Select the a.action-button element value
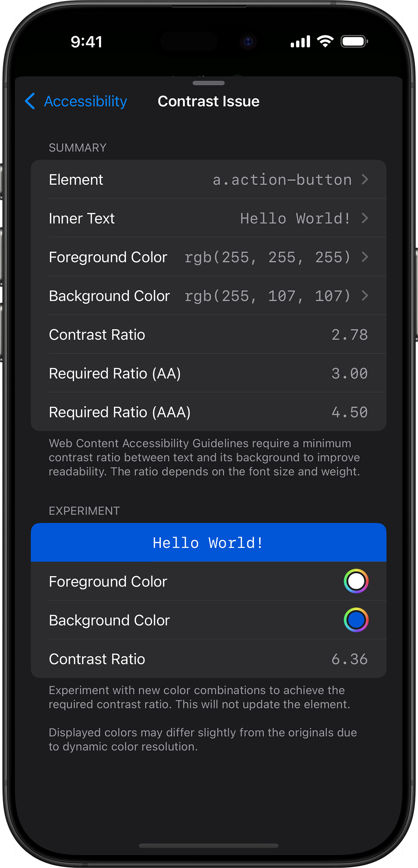This screenshot has height=868, width=418. 282,180
